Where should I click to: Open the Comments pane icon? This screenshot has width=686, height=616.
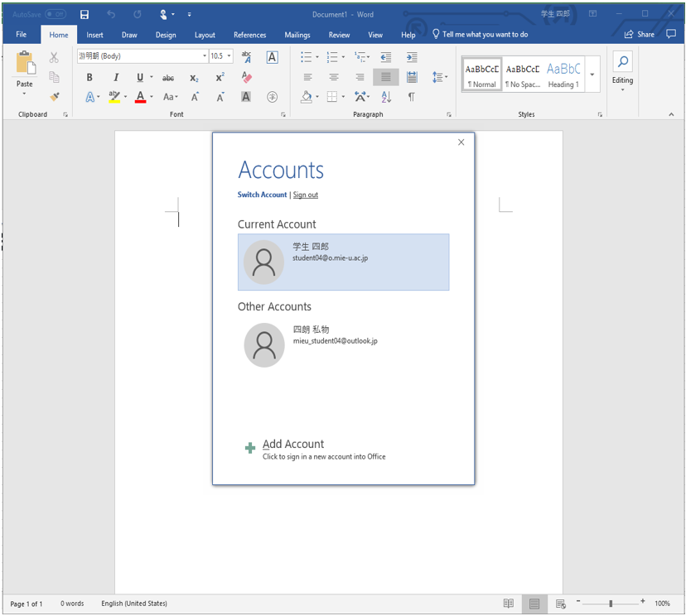click(671, 34)
